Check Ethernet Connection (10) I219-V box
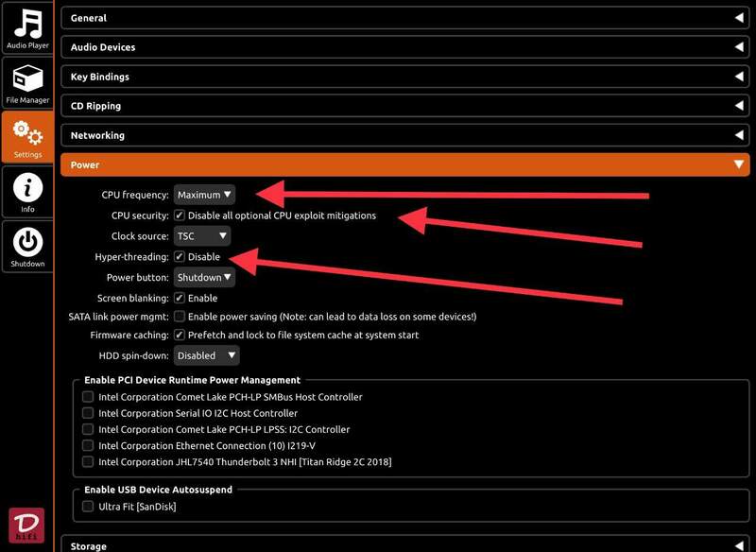Screen dimensions: 756x552 point(87,445)
